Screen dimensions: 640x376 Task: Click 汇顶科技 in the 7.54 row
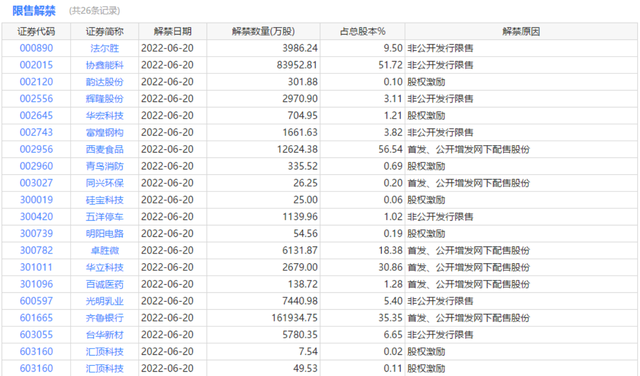click(104, 352)
